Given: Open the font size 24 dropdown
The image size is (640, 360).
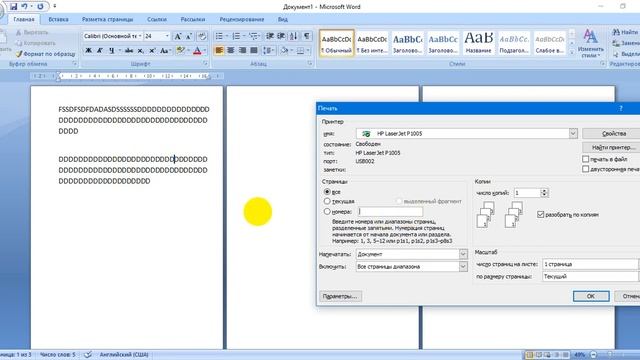Looking at the screenshot, I should (x=167, y=36).
